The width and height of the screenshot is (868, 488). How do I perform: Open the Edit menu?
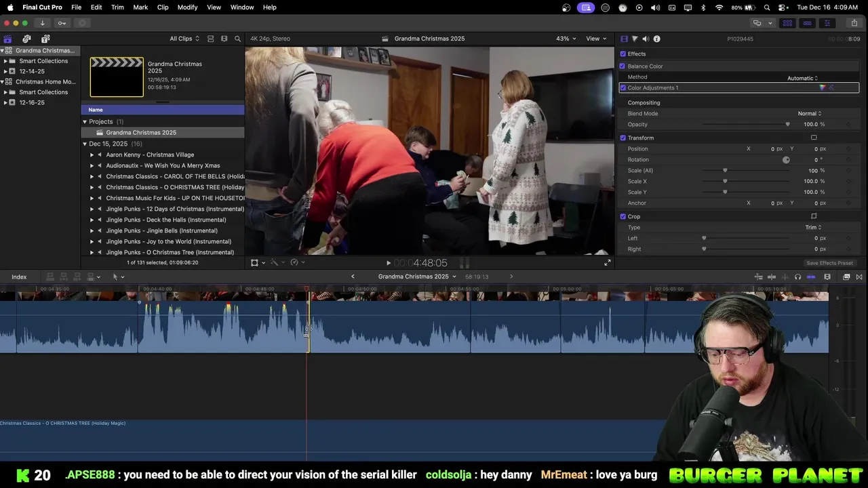[96, 7]
